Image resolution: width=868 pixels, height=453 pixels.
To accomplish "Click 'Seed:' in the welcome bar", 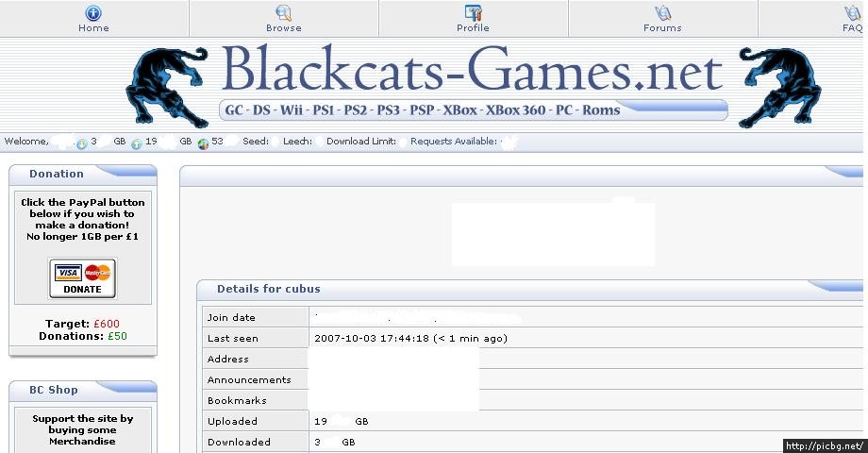I will pos(256,142).
